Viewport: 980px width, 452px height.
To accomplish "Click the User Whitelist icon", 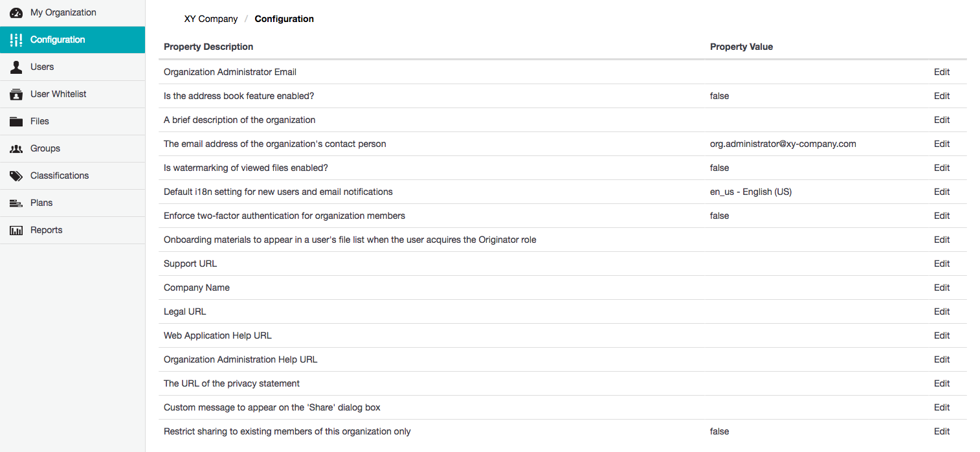I will [16, 95].
